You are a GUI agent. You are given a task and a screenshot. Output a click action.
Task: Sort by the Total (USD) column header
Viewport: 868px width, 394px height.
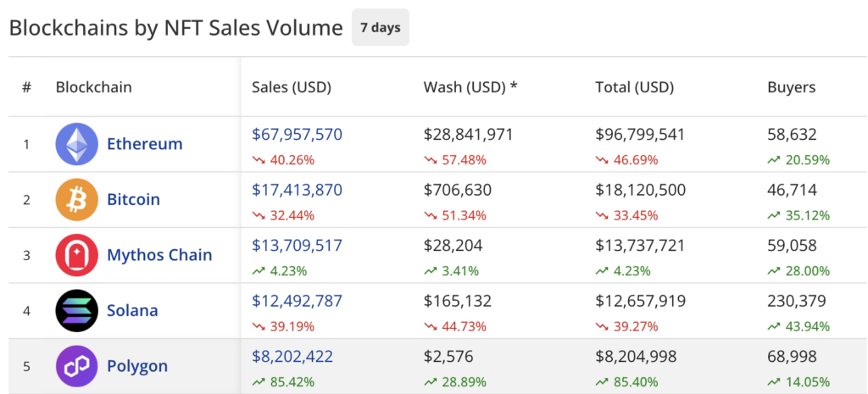click(x=634, y=87)
